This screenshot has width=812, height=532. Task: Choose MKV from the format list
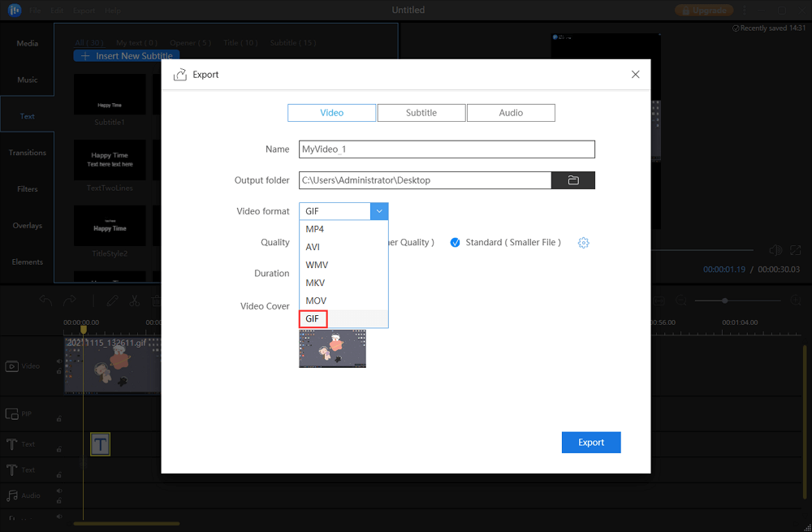coord(343,283)
